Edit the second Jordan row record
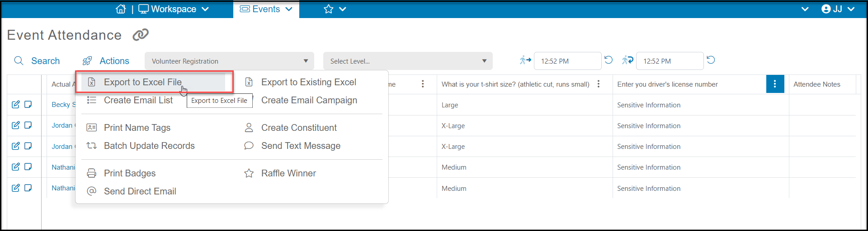The image size is (868, 231). point(16,146)
